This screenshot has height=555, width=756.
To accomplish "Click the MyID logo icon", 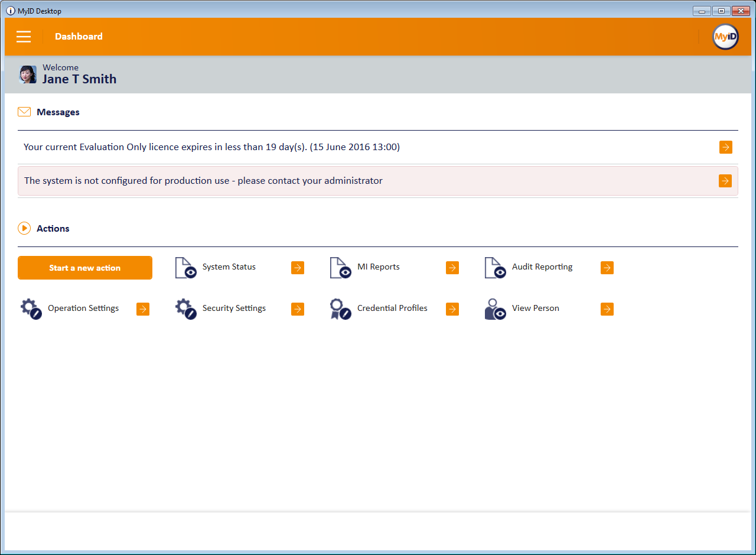I will [725, 37].
